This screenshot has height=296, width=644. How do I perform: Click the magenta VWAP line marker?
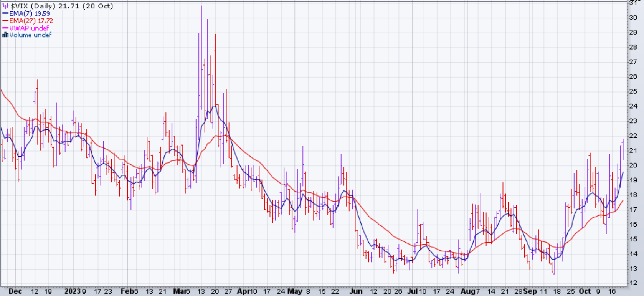coord(5,28)
